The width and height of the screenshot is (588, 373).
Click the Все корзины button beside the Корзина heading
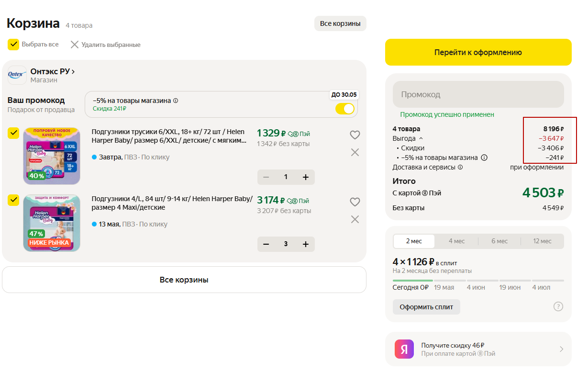coord(340,23)
